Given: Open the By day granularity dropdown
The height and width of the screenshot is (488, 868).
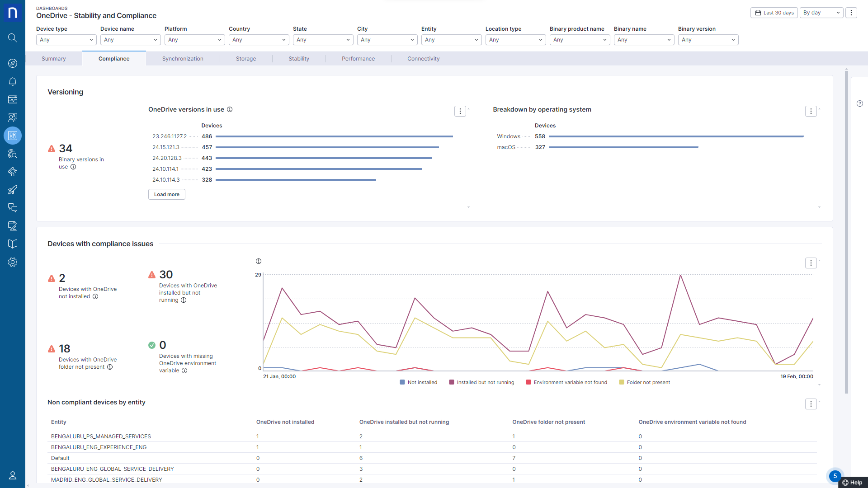Looking at the screenshot, I should tap(821, 13).
